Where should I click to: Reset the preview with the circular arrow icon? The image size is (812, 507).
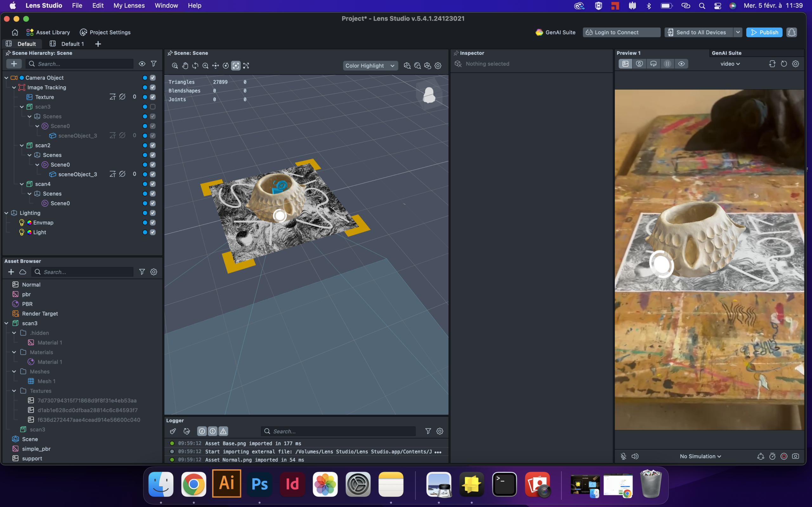point(784,64)
